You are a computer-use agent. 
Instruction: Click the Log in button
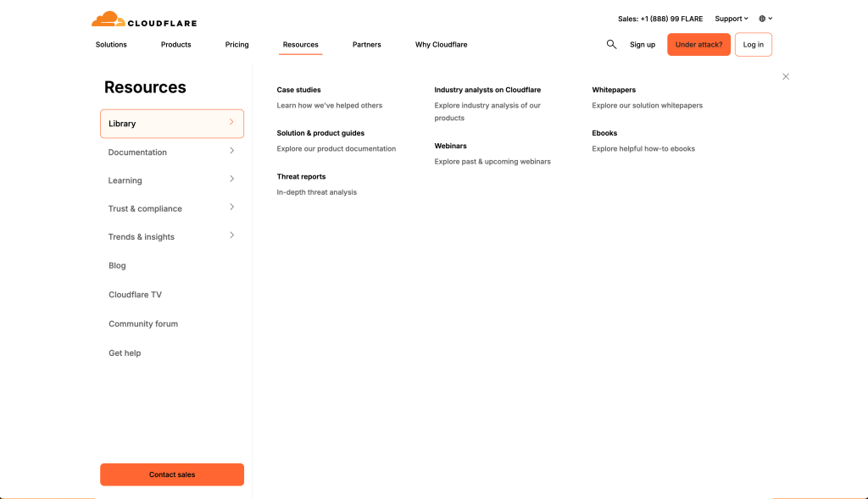(x=753, y=44)
